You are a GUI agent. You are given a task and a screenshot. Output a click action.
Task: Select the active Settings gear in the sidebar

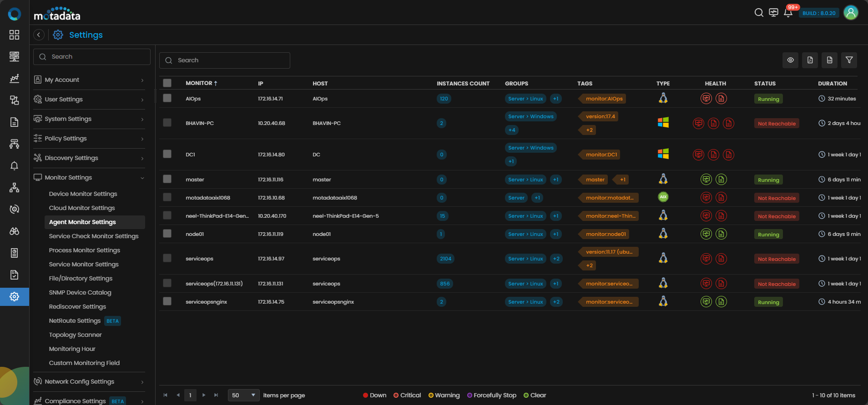point(15,297)
